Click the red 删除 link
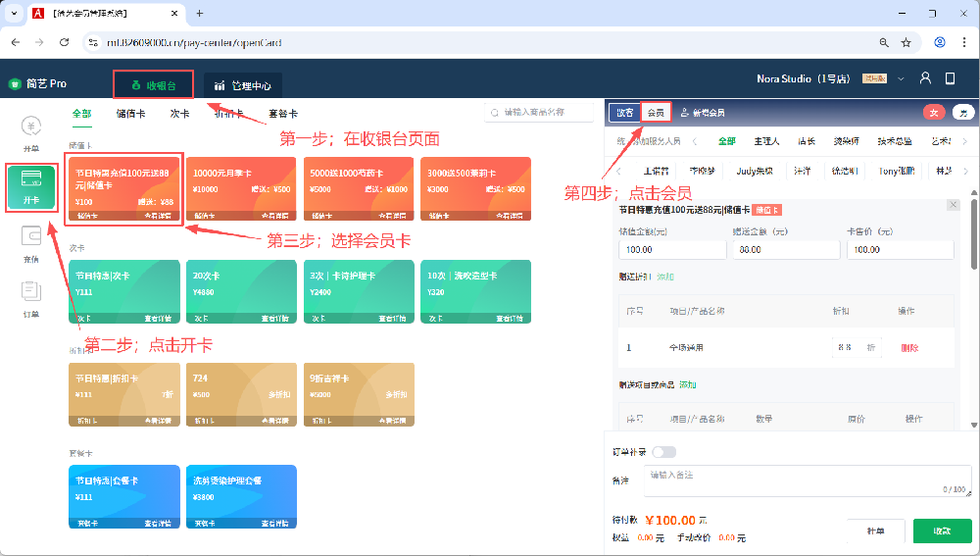 pos(909,347)
